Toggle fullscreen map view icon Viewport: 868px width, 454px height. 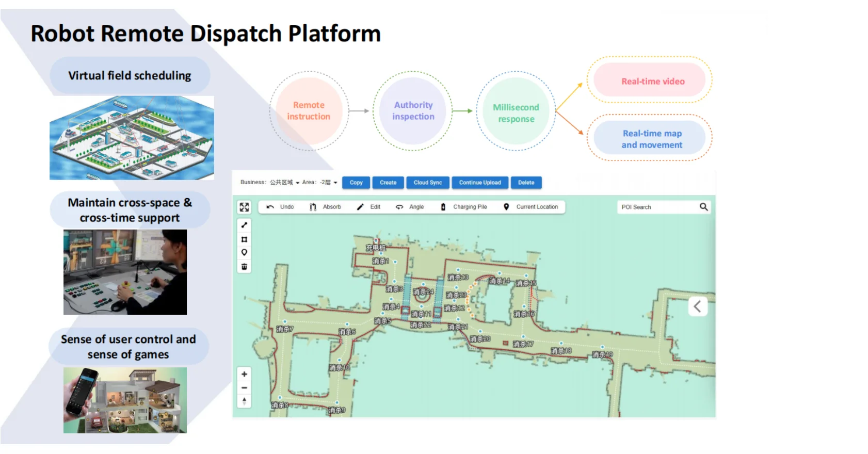[244, 207]
